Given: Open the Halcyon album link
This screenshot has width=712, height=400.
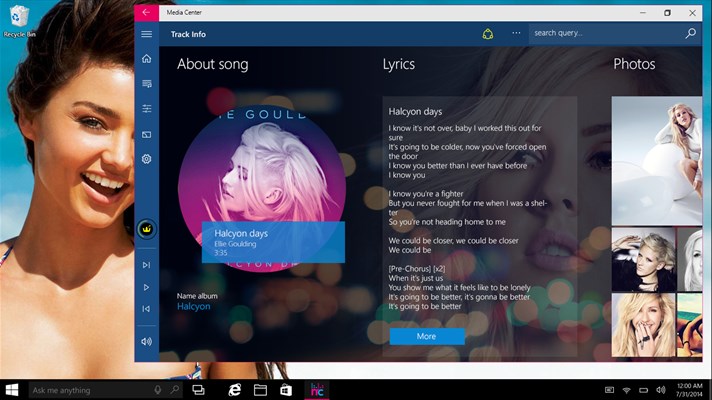Looking at the screenshot, I should (x=193, y=306).
